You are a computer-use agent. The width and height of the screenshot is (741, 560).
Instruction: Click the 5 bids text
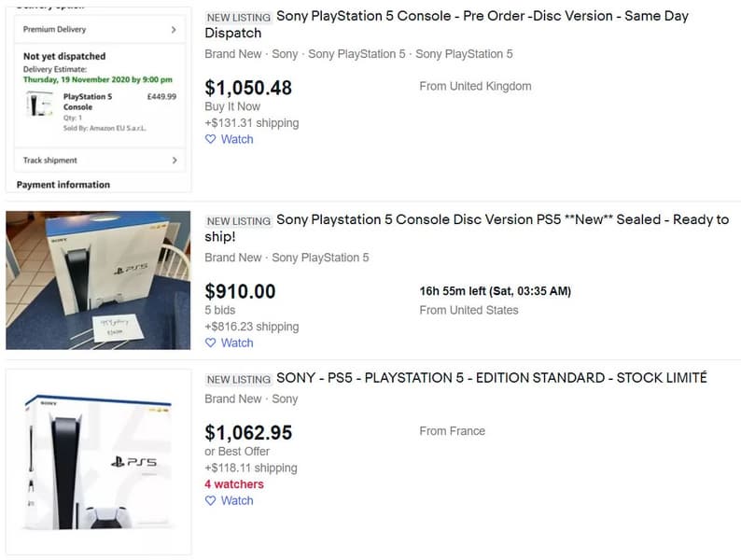tap(220, 310)
